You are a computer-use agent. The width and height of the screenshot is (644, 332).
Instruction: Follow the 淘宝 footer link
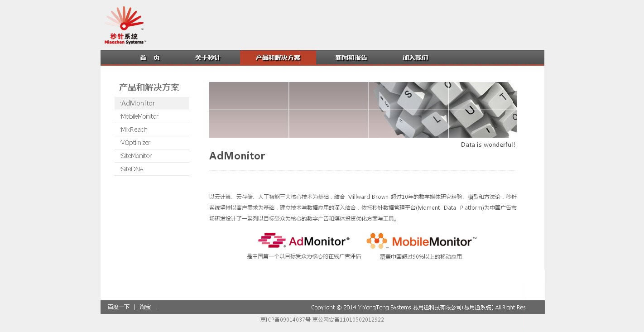click(x=145, y=307)
